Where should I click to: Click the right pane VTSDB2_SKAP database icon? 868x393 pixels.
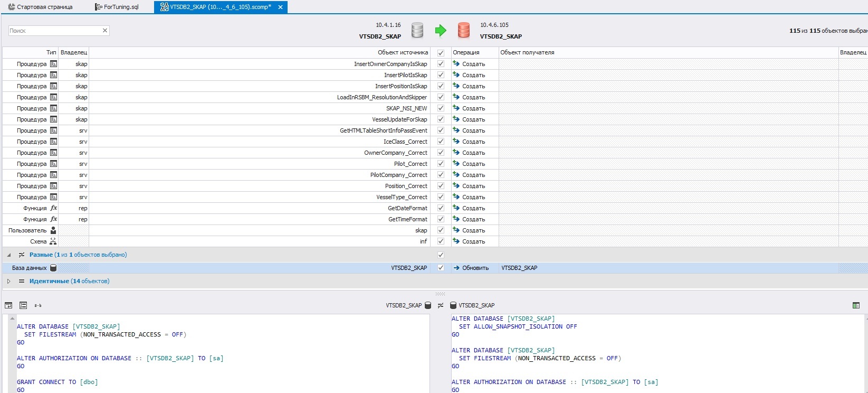point(453,305)
